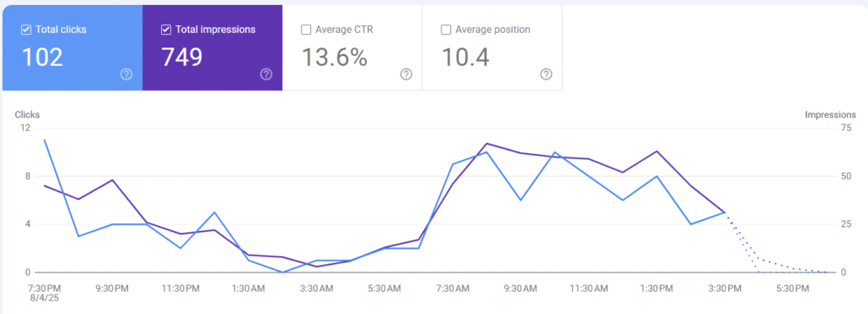868x314 pixels.
Task: Click the 1:30 AM x-axis label
Action: (x=248, y=289)
